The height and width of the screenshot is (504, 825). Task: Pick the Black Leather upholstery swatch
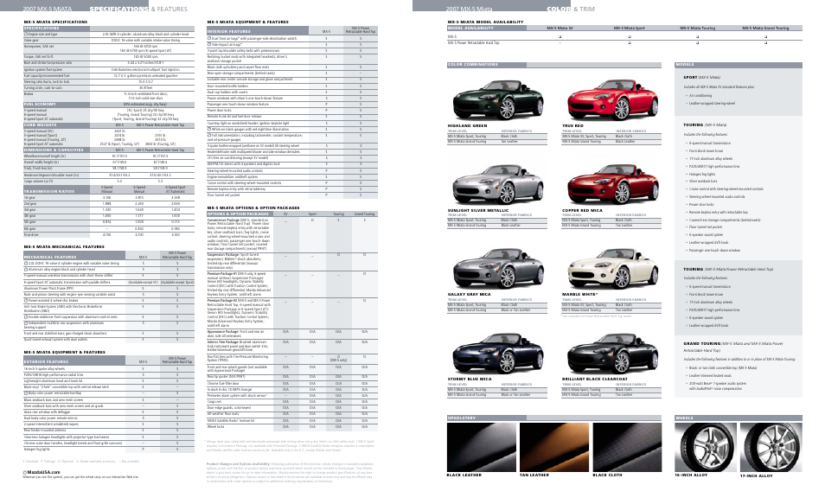tap(482, 447)
